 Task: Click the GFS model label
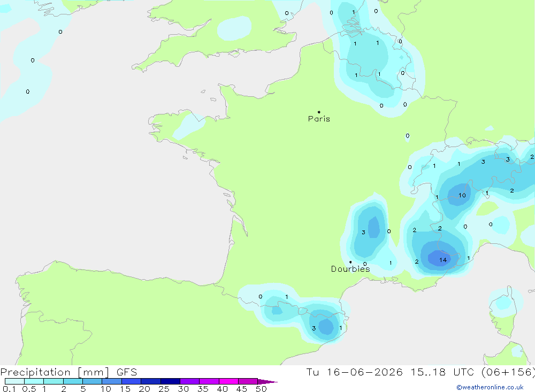(x=127, y=372)
